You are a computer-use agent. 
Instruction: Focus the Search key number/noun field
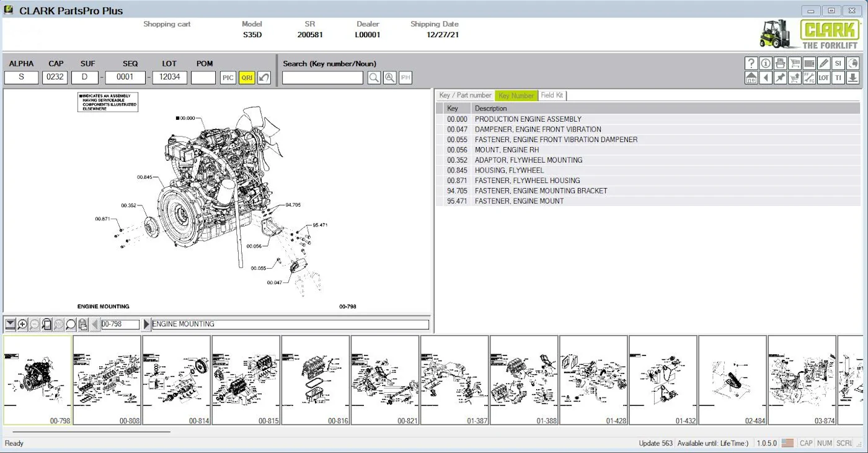[322, 78]
